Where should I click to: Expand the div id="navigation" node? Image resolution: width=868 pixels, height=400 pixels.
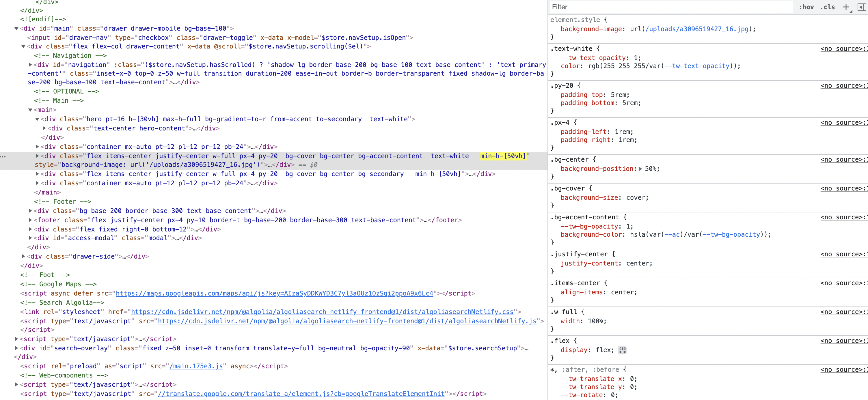pyautogui.click(x=30, y=65)
